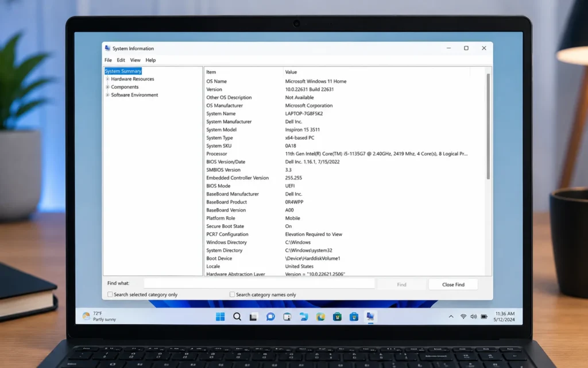588x368 pixels.
Task: Select value 10.0.22631 Build 22631
Action: (310, 89)
